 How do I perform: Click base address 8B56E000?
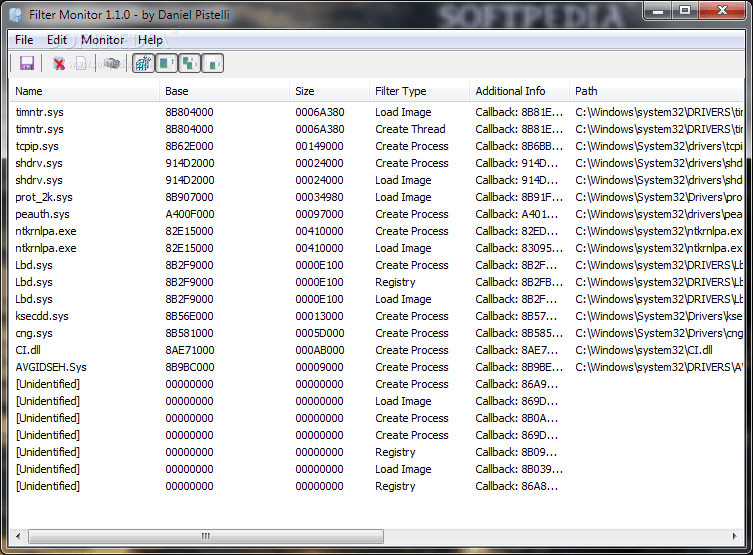click(x=189, y=316)
